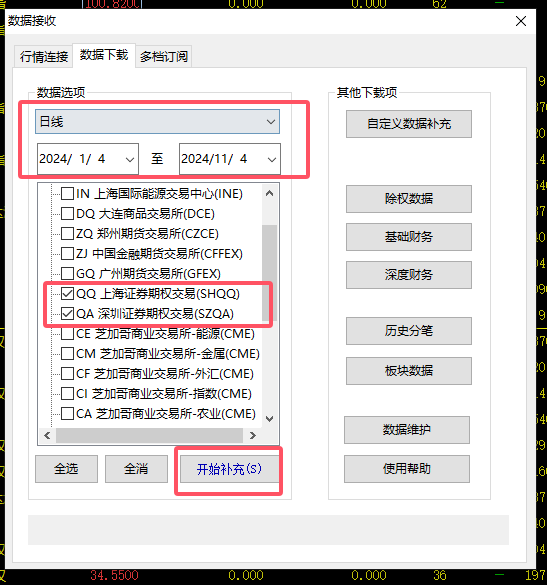Click the exchange list's horizontal scrollbar thumb
The image size is (547, 585).
(150, 435)
